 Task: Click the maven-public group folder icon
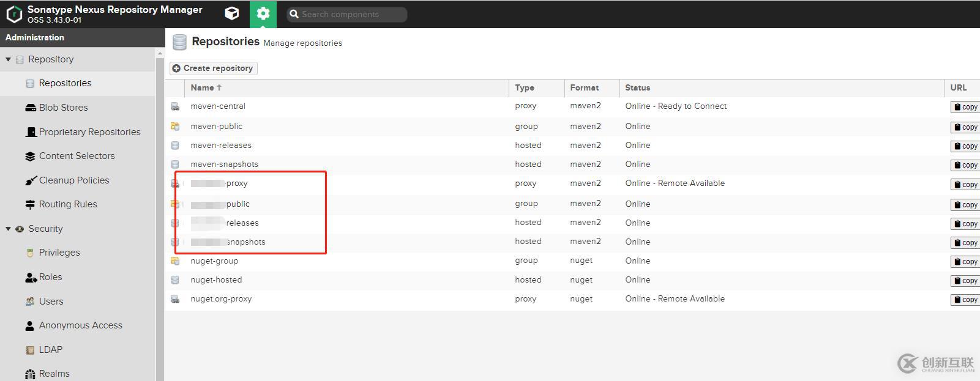175,127
